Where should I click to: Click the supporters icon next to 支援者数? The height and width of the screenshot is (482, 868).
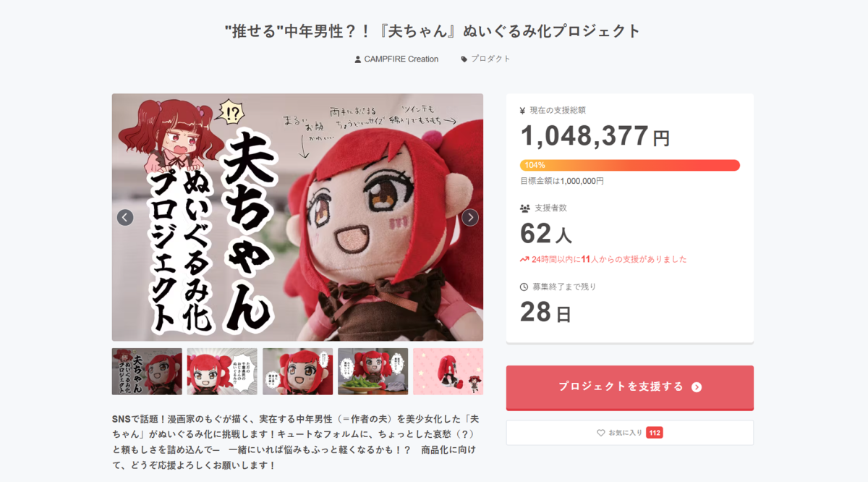[525, 208]
